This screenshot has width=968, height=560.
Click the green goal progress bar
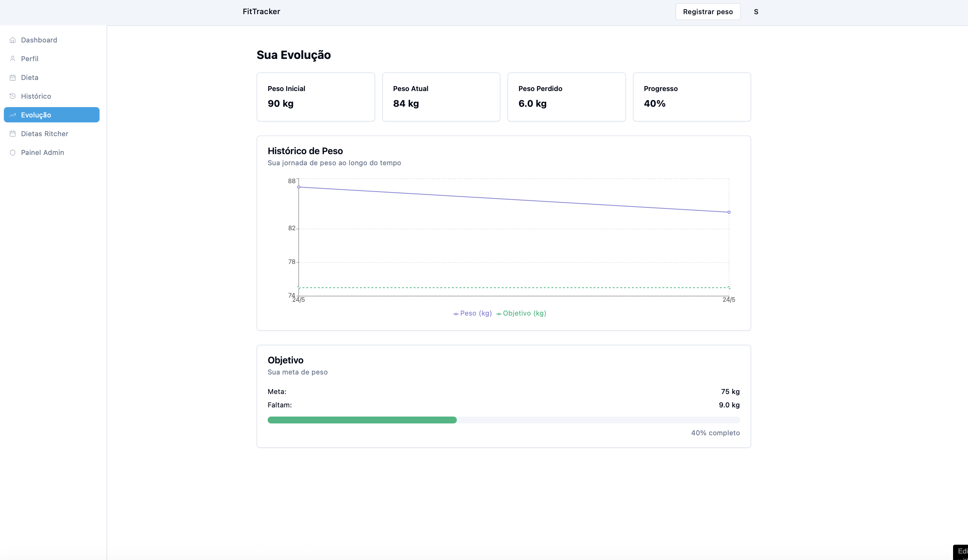point(362,420)
